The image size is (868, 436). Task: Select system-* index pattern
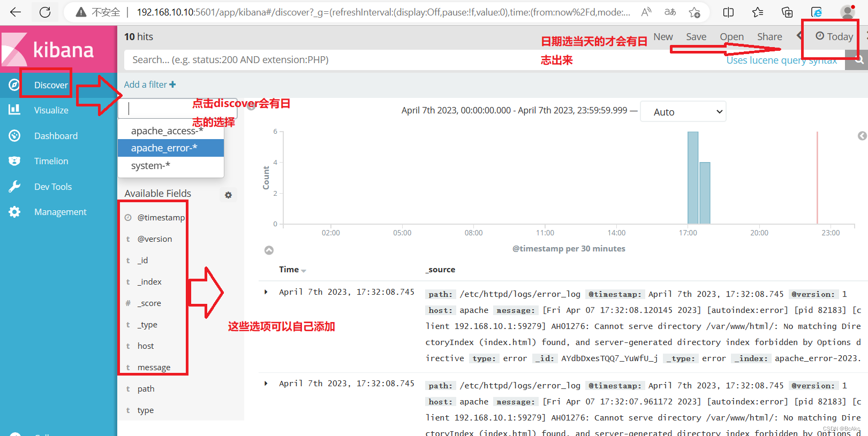[x=171, y=166]
